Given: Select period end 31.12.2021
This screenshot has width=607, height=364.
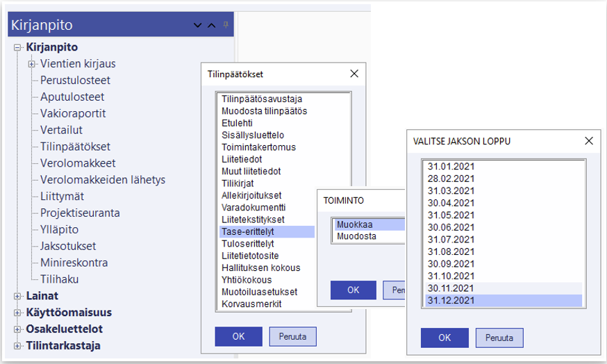Looking at the screenshot, I should (451, 300).
